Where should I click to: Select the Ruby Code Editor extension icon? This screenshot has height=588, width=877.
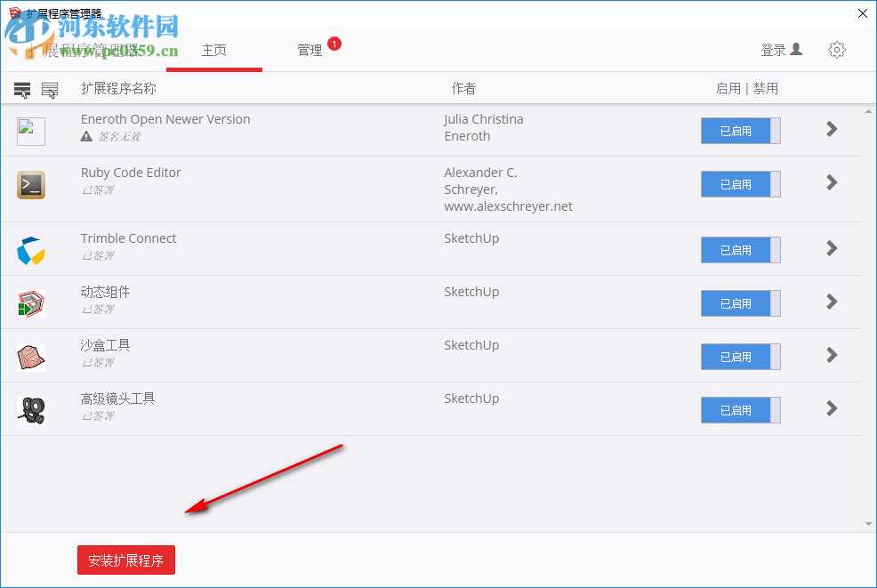(30, 184)
